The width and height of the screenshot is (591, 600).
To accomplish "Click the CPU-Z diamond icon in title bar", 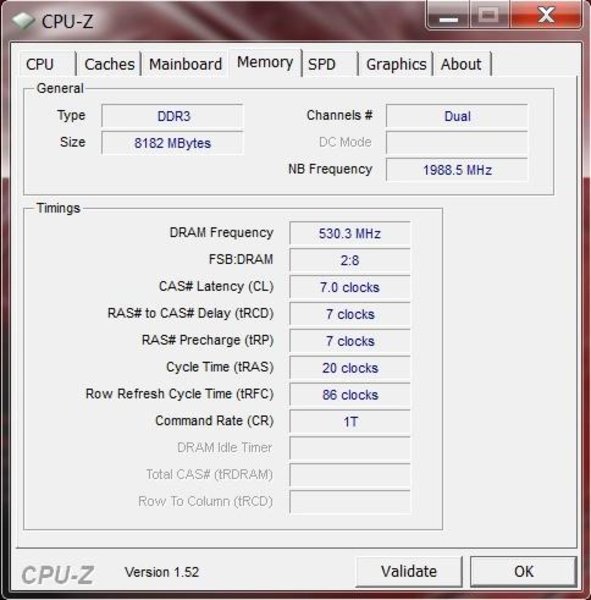I will (22, 21).
